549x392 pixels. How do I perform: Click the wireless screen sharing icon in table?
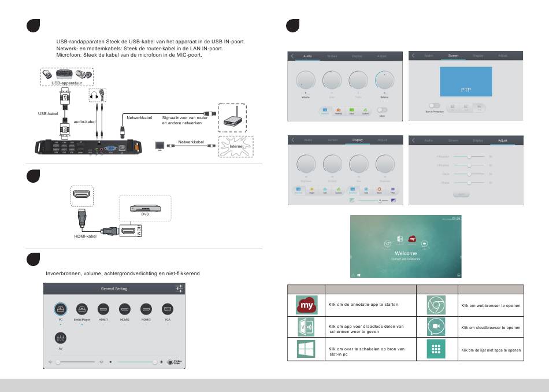306,327
